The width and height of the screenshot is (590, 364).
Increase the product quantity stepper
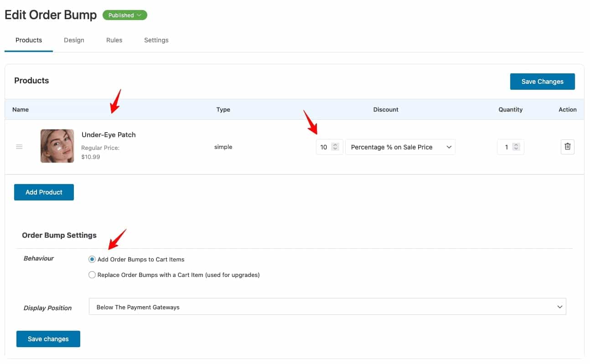tap(516, 145)
